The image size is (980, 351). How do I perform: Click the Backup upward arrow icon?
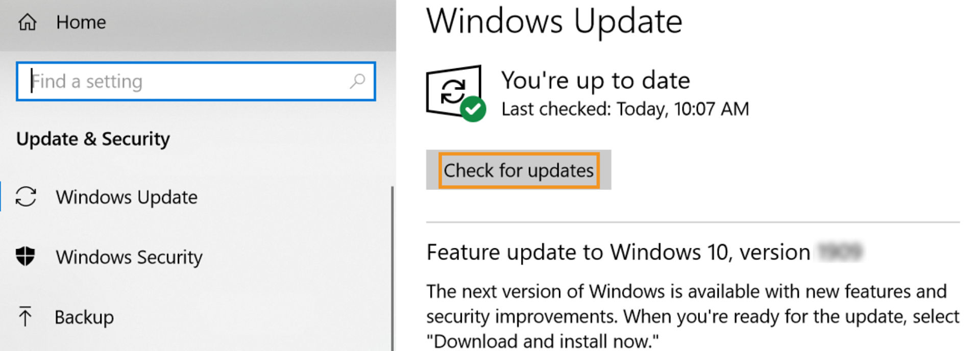point(25,316)
